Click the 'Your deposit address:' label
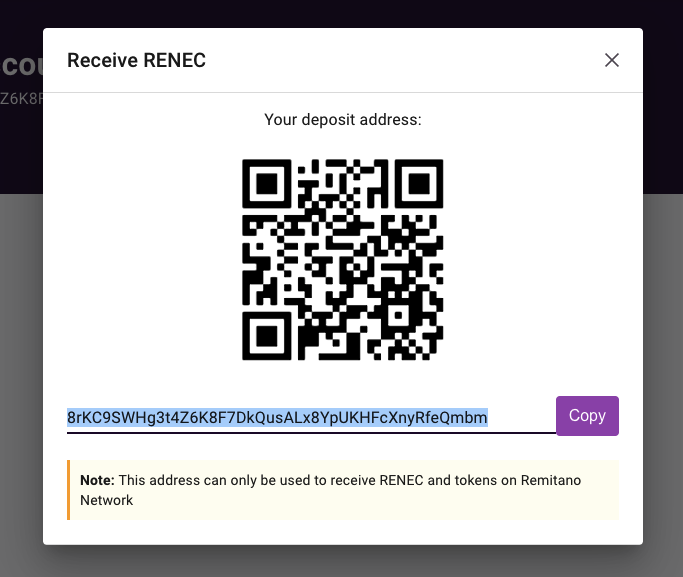The height and width of the screenshot is (577, 683). pos(343,119)
